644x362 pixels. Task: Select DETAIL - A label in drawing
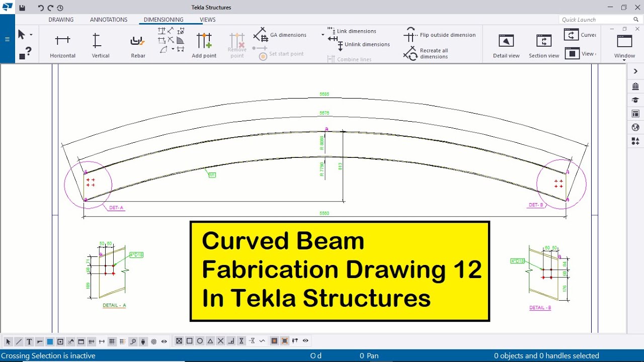point(114,305)
